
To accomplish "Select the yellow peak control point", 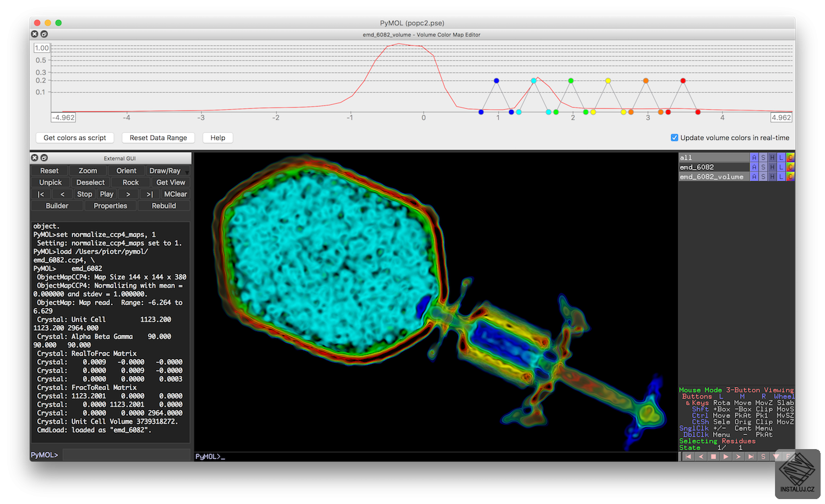I will click(608, 81).
